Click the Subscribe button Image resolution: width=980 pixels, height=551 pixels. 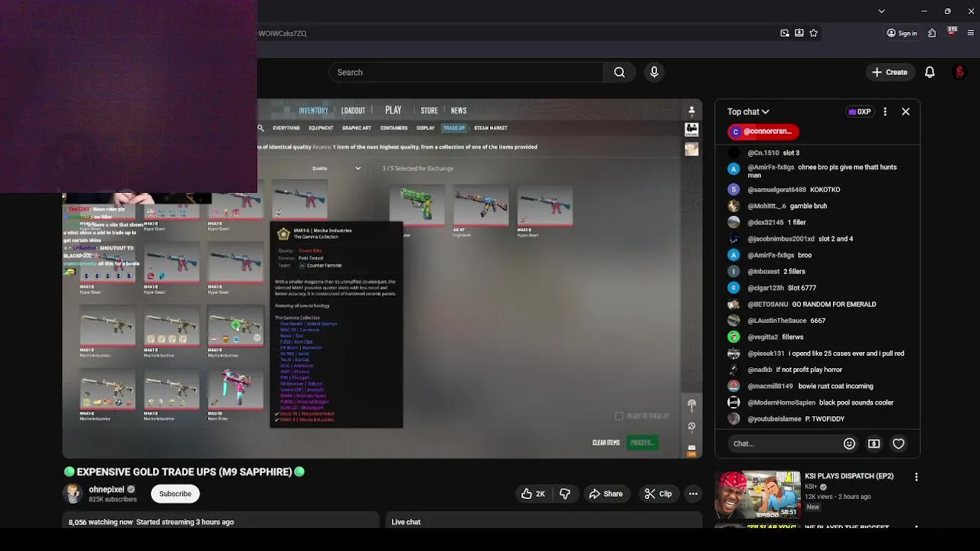point(175,494)
